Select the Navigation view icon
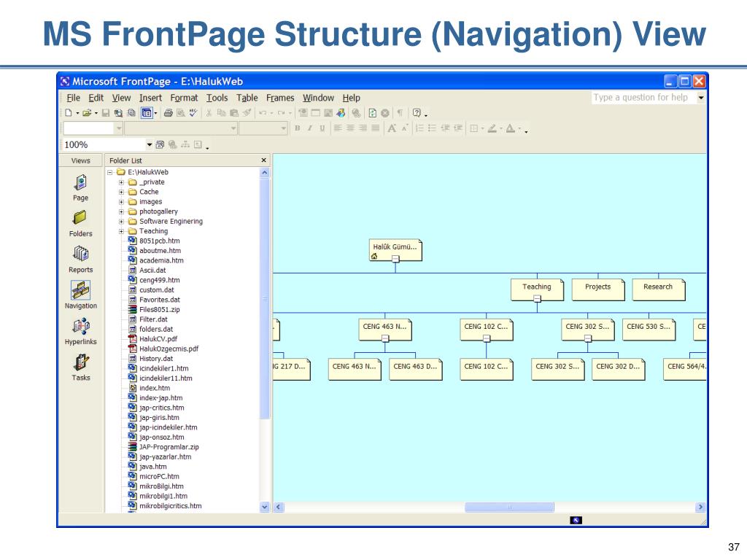Image resolution: width=747 pixels, height=560 pixels. [80, 295]
